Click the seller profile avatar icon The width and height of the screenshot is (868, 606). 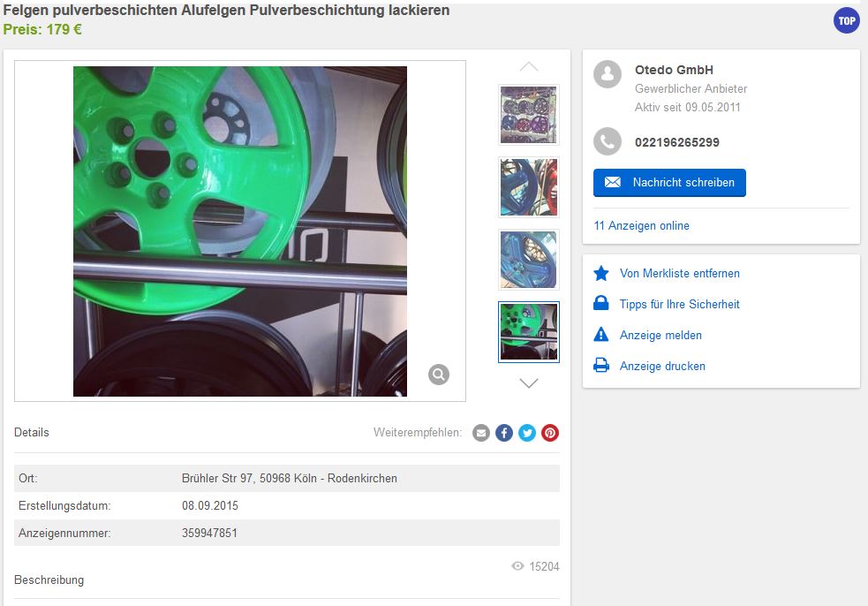tap(608, 74)
